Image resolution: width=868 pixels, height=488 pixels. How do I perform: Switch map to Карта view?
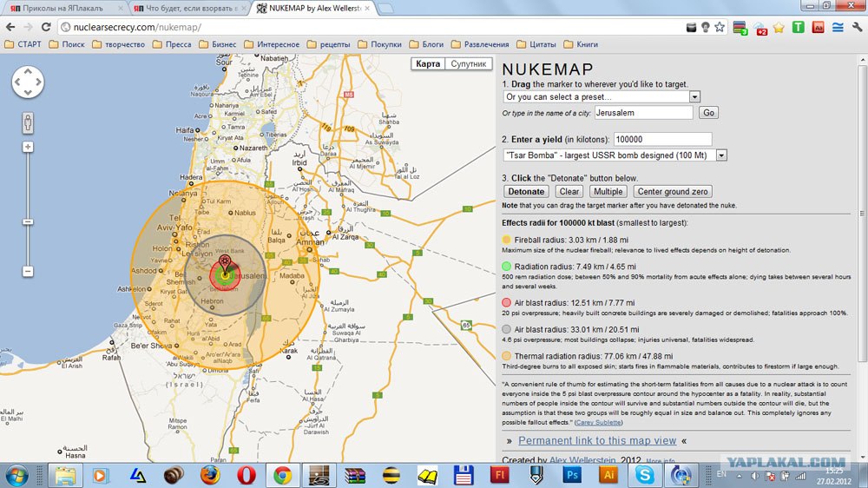(x=428, y=63)
